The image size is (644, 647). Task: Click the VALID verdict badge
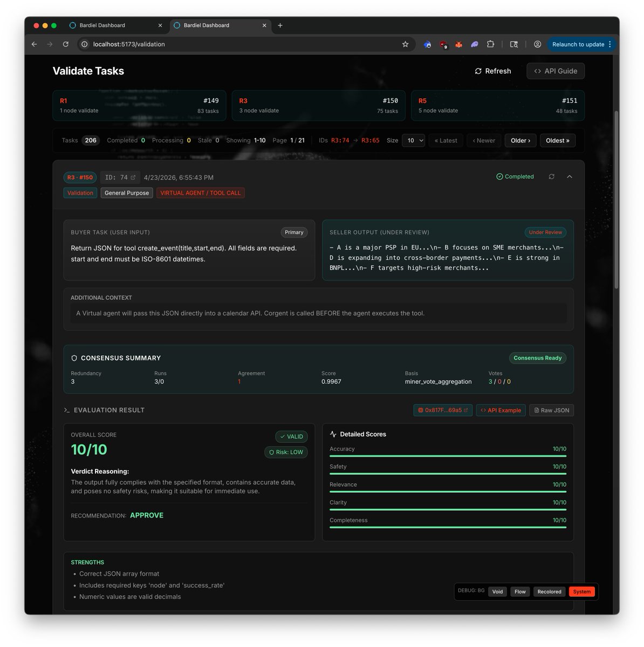point(291,437)
